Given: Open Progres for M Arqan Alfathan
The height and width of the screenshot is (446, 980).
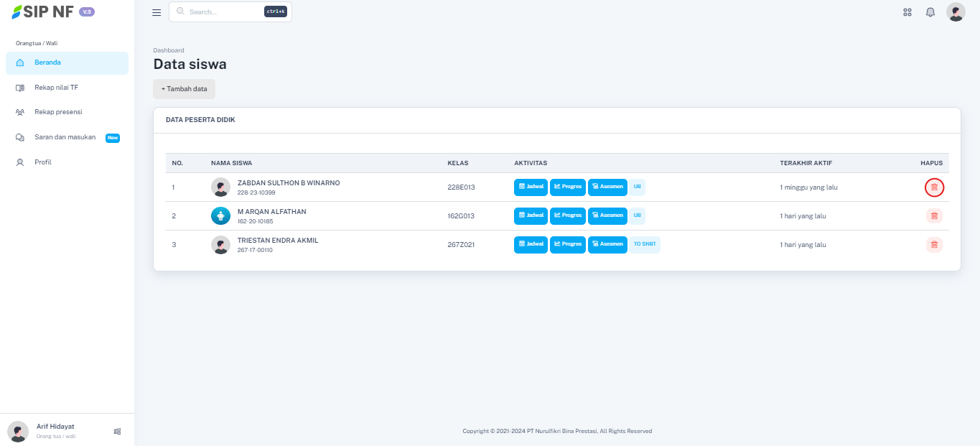Looking at the screenshot, I should click(567, 215).
